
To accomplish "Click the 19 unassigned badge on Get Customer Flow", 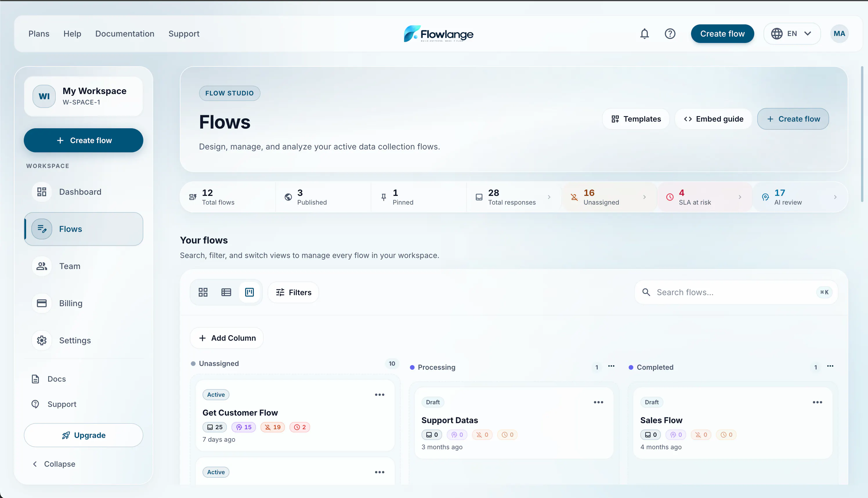I will pyautogui.click(x=272, y=427).
